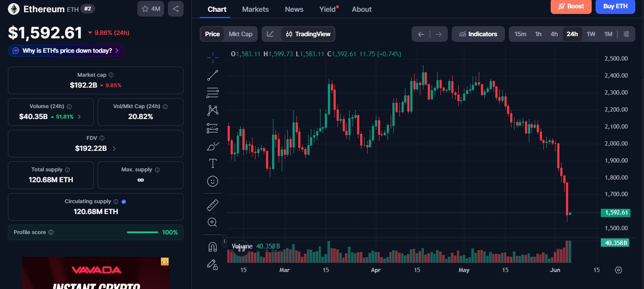Open chart axis settings gear icon

[618, 270]
